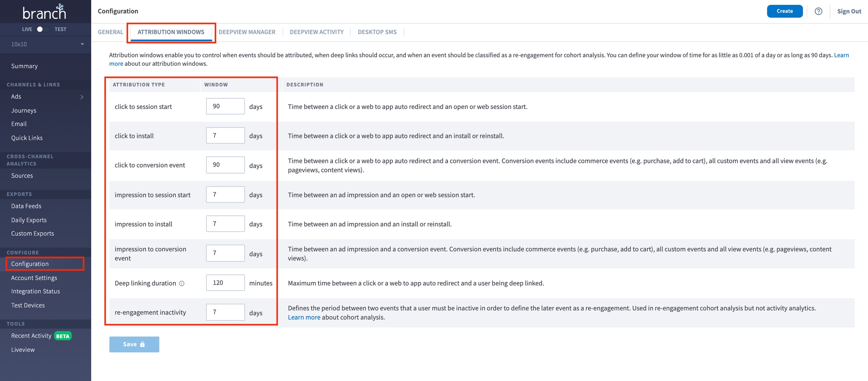Click the Sign Out link
The height and width of the screenshot is (381, 868).
pos(849,11)
